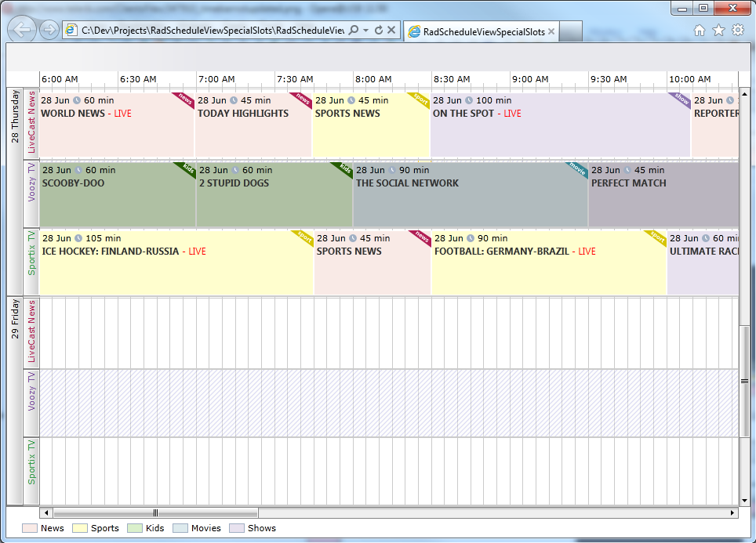Image resolution: width=756 pixels, height=543 pixels.
Task: Click the Refresh icon in address bar
Action: [x=379, y=30]
